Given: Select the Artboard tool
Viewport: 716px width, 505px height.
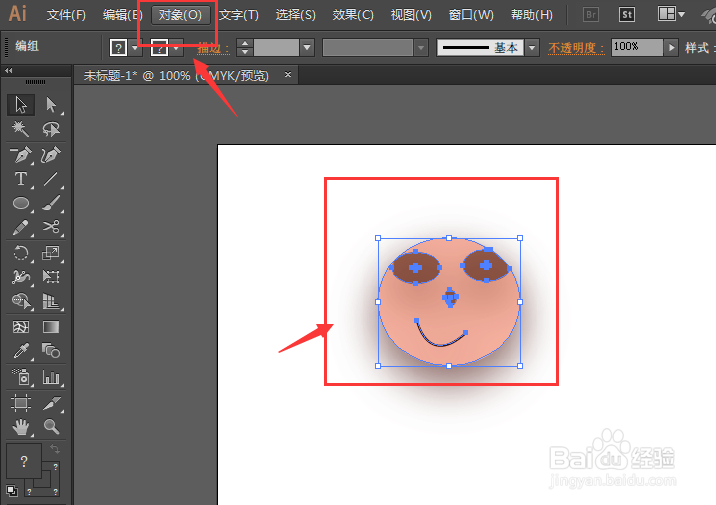Looking at the screenshot, I should (21, 403).
